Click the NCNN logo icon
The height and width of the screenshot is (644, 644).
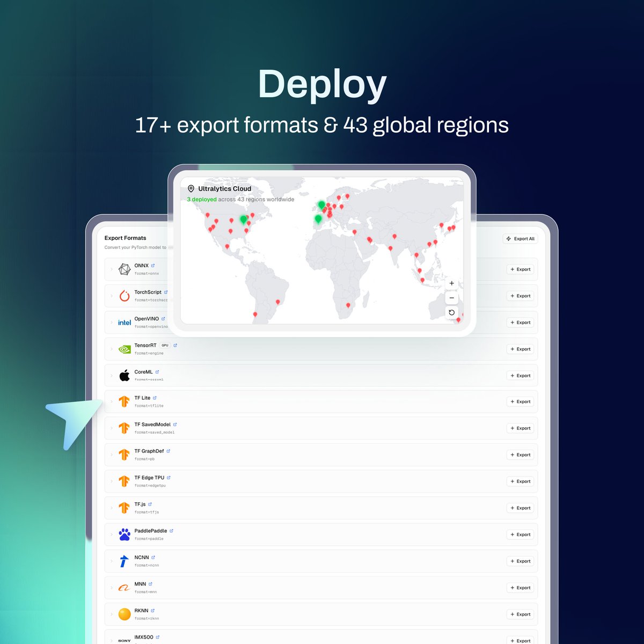coord(125,561)
